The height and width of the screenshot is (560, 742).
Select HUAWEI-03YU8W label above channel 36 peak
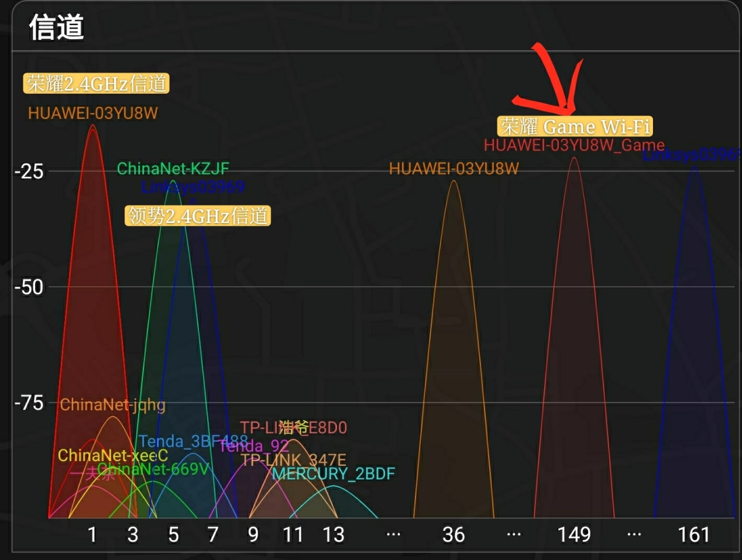pos(454,169)
